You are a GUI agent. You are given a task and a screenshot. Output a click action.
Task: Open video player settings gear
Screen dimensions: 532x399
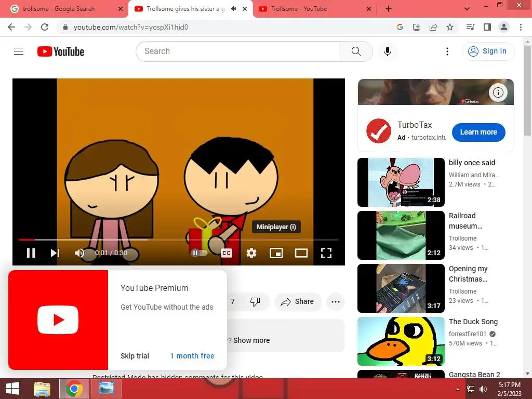click(251, 253)
